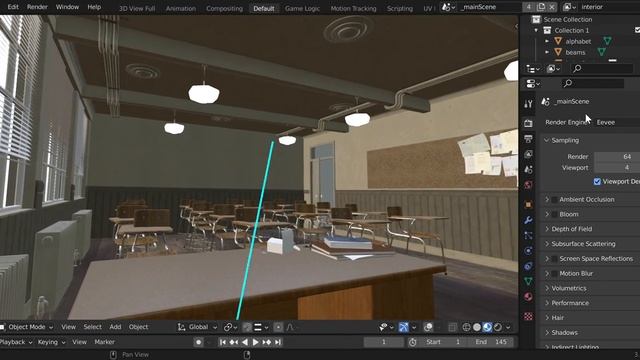This screenshot has height=360, width=640.
Task: Switch to wireframe viewport shading
Action: pos(467,327)
